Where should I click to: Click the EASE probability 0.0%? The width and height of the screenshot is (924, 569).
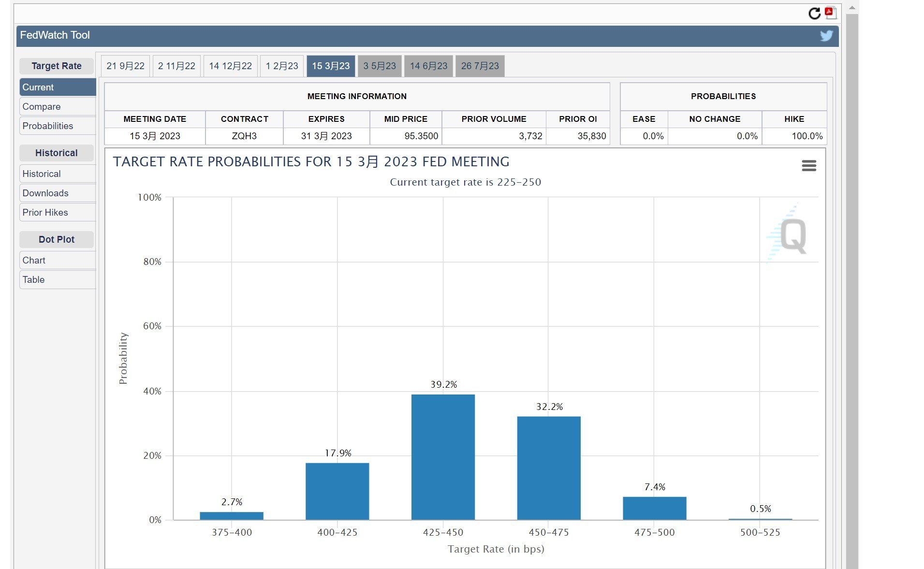[x=653, y=136]
